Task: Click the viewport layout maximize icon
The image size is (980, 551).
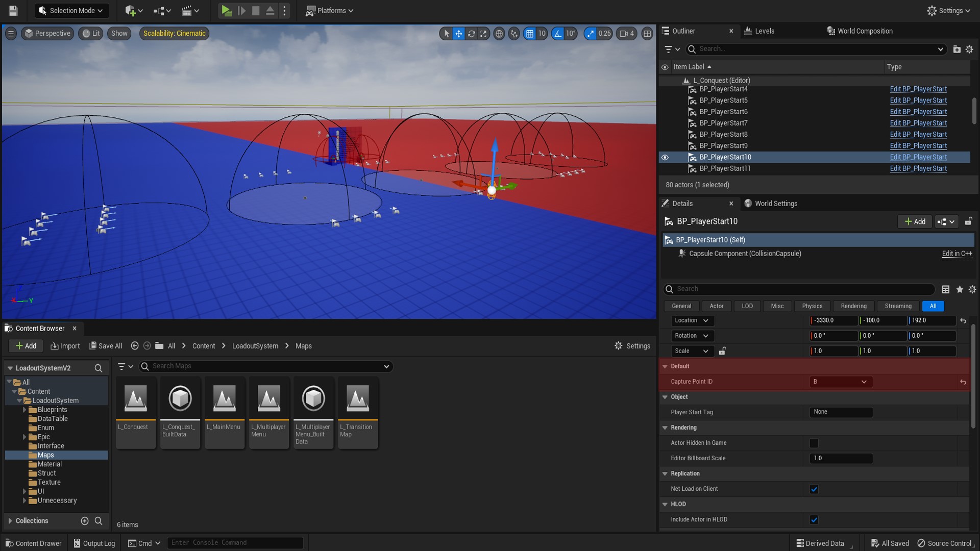Action: 647,34
